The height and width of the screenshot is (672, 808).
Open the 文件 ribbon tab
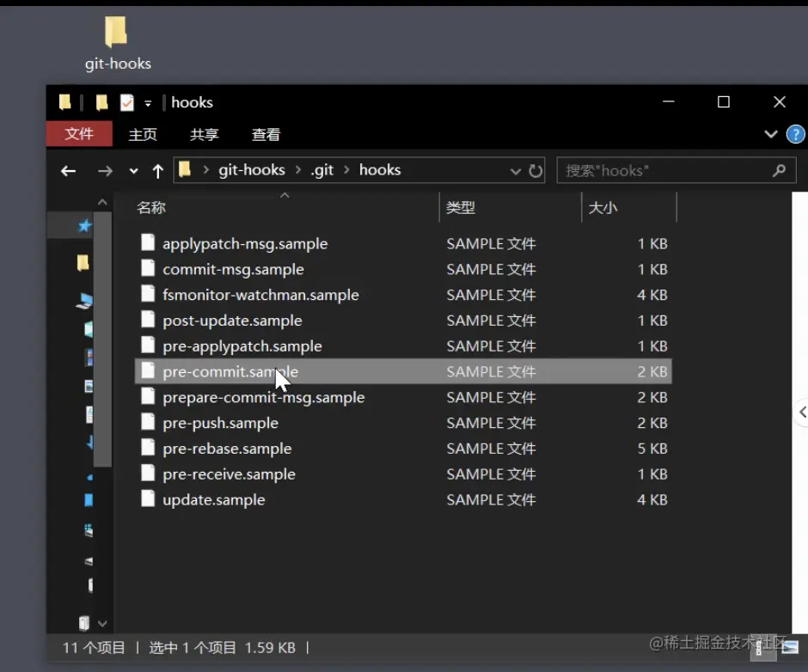point(79,134)
